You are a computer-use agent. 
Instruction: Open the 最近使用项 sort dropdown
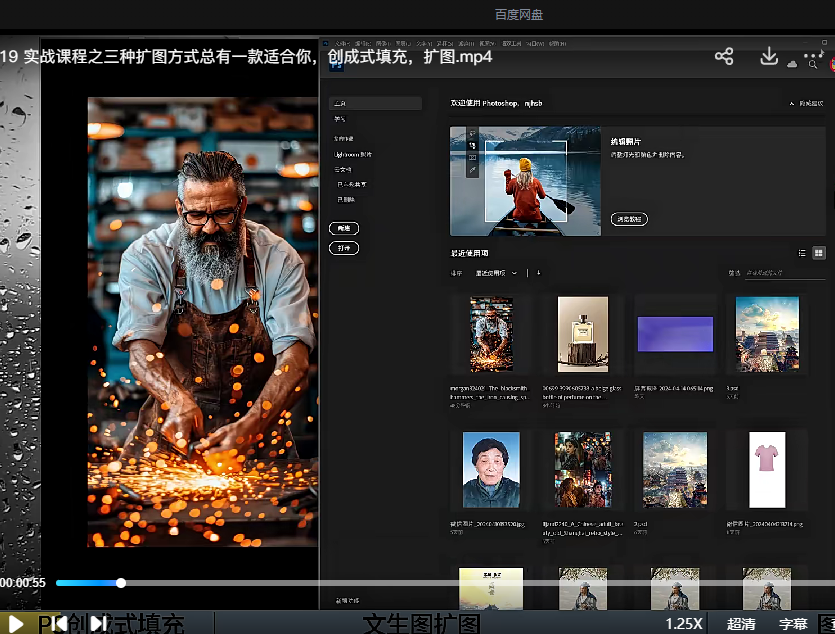pyautogui.click(x=496, y=273)
